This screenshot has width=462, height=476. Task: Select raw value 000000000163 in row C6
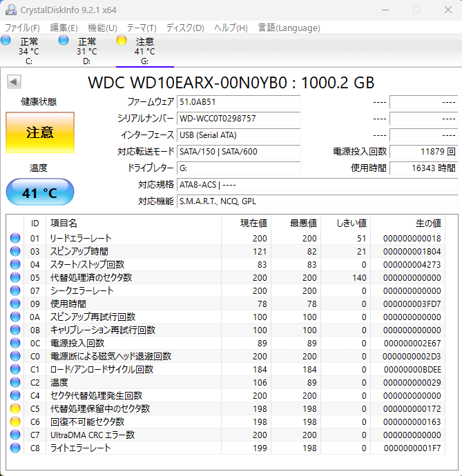pos(412,422)
